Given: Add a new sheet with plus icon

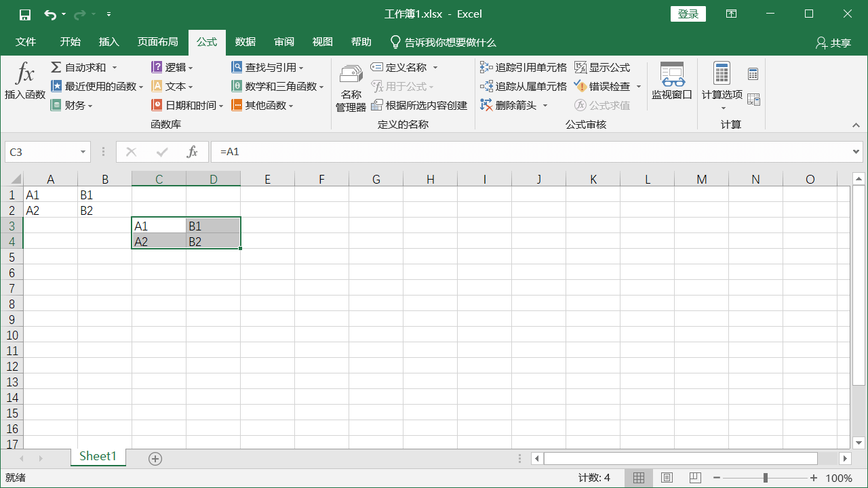Looking at the screenshot, I should (x=155, y=459).
